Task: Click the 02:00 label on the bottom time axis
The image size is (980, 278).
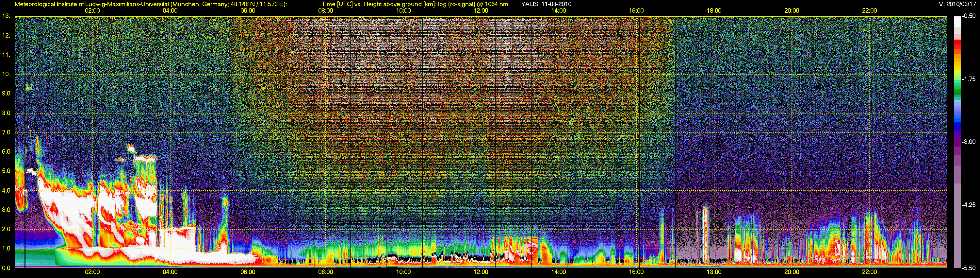Action: pos(92,272)
